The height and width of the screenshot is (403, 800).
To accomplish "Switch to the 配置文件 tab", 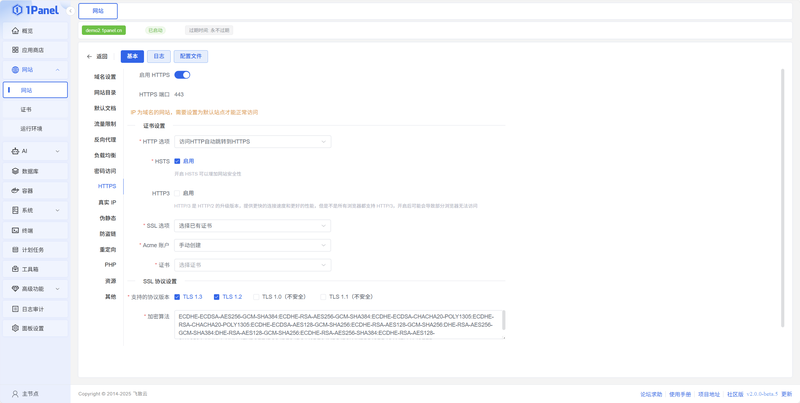I will tap(191, 57).
